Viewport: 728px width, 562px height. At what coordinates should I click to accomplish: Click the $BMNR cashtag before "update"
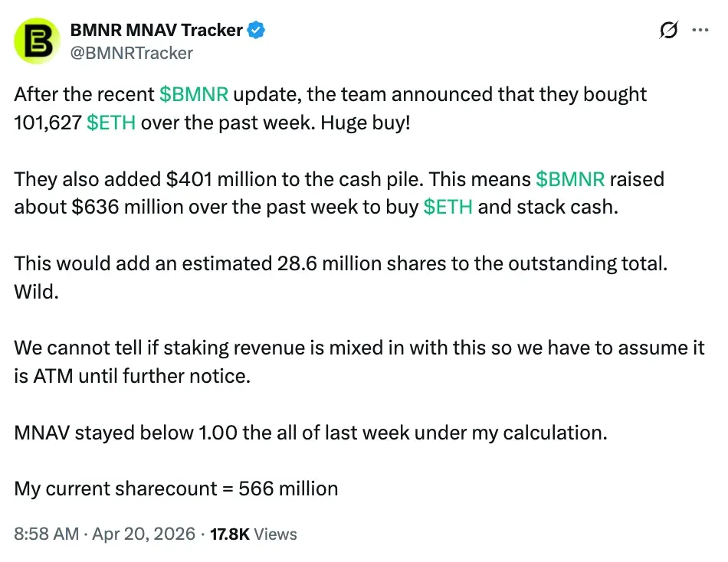click(x=193, y=95)
